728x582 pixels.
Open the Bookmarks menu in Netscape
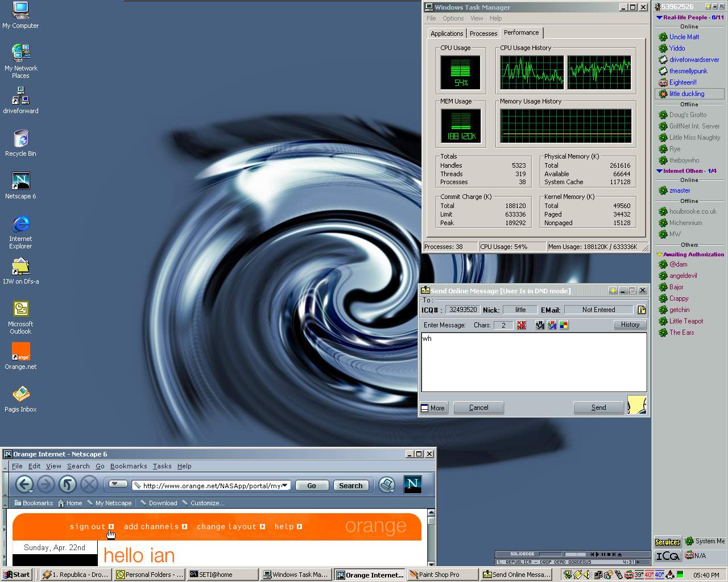pyautogui.click(x=129, y=466)
